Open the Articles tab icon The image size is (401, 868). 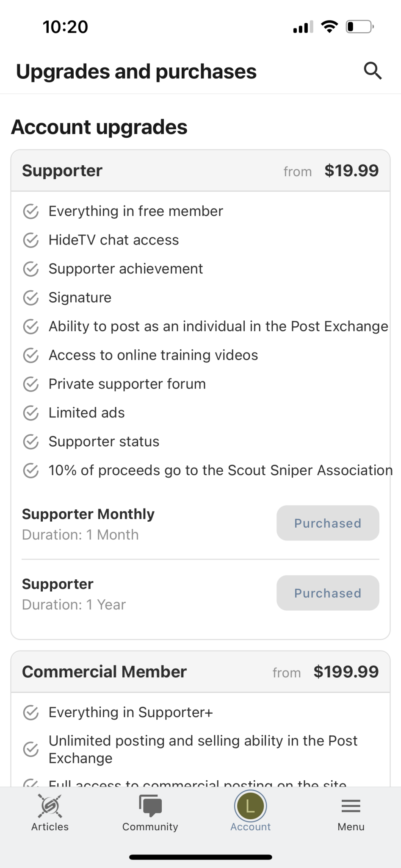coord(50,805)
